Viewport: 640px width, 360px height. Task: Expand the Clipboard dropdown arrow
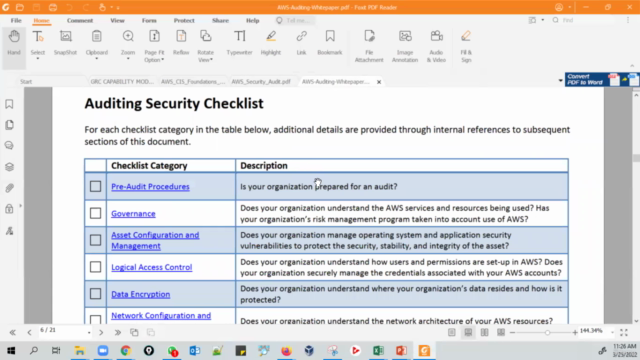tap(97, 59)
